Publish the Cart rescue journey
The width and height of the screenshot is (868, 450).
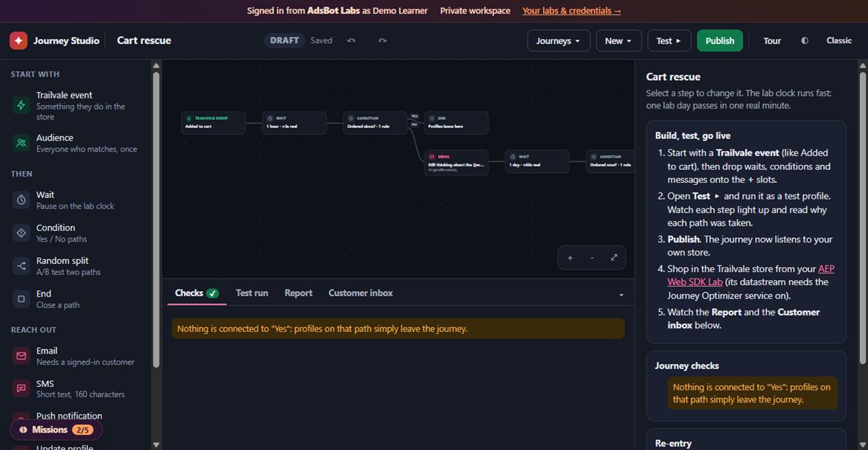pyautogui.click(x=720, y=41)
